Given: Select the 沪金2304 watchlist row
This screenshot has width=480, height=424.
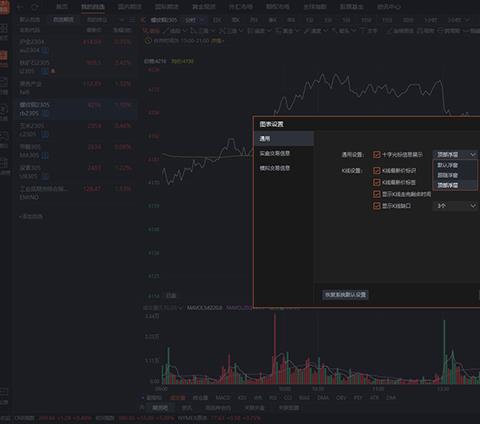Looking at the screenshot, I should 77,46.
